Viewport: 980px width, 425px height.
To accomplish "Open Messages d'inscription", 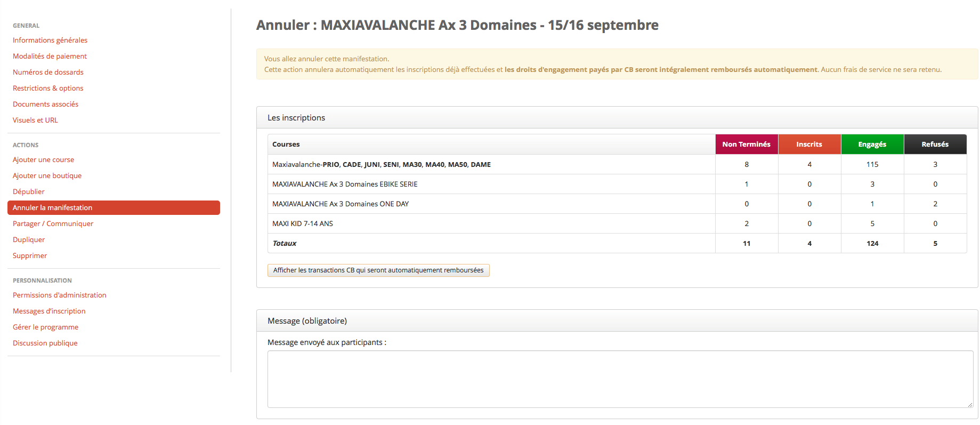I will click(49, 311).
